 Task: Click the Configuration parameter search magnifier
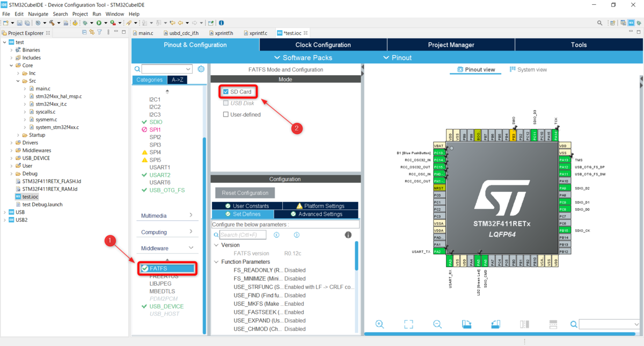[x=216, y=235]
